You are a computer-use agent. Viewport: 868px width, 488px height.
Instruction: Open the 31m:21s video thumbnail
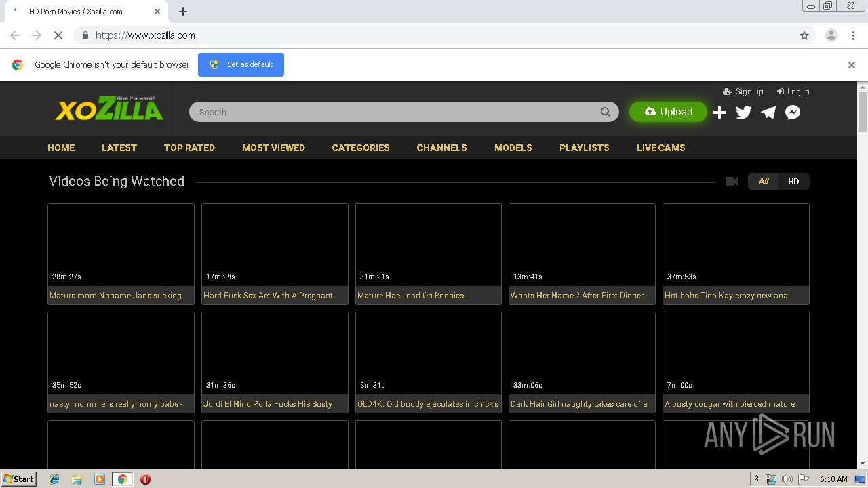429,245
